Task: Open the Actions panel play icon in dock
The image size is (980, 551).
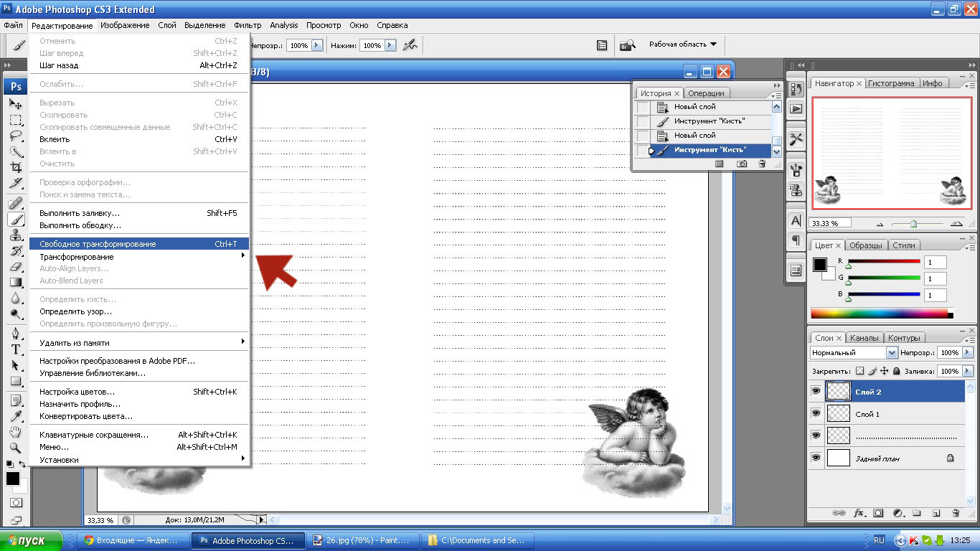Action: point(796,109)
